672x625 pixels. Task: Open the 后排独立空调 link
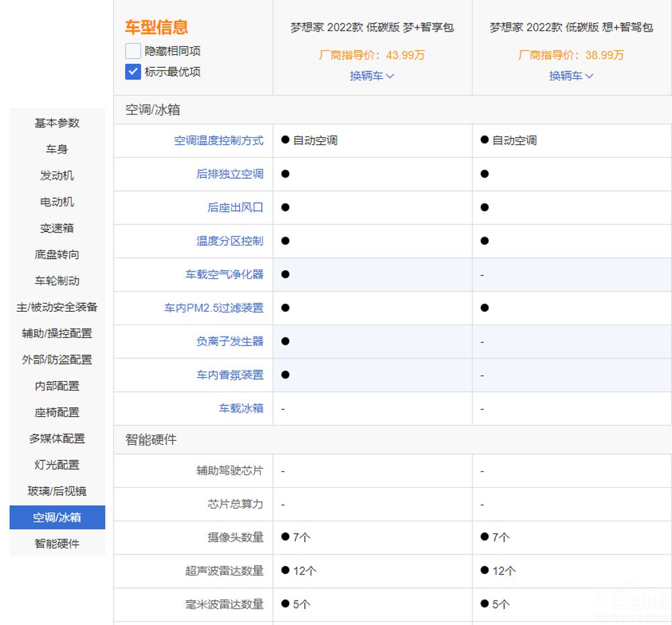tap(230, 174)
